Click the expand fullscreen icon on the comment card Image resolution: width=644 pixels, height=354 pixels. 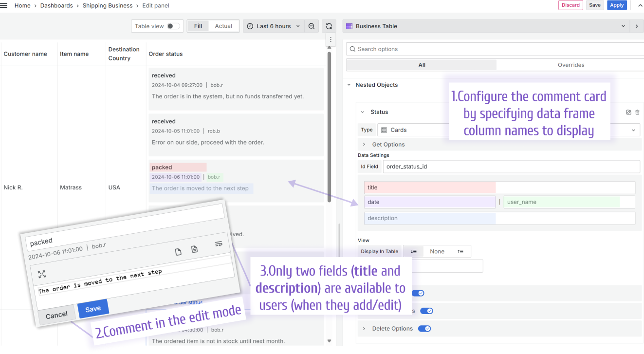point(41,274)
